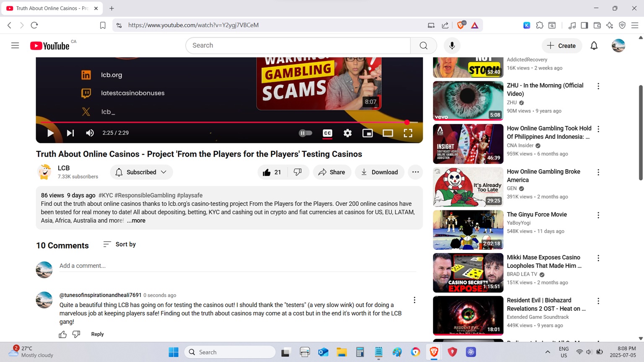Open options for Resident Evil Revelations 2 OST
644x362 pixels.
(598, 301)
